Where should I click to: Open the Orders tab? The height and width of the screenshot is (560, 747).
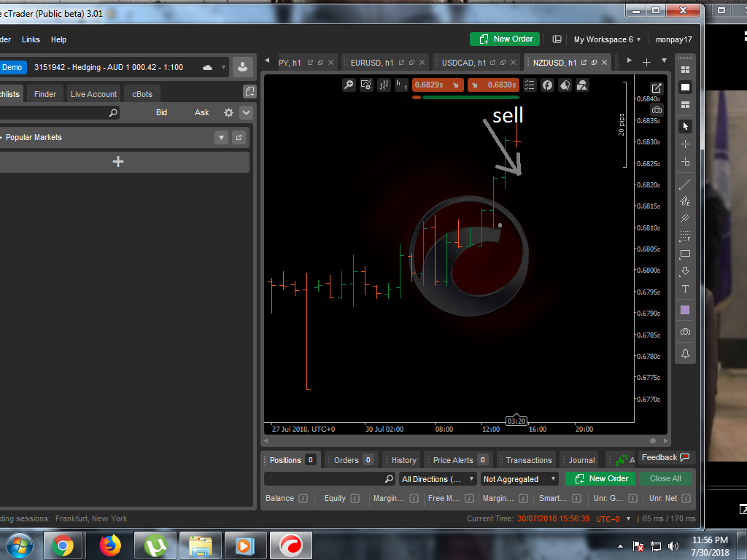click(351, 460)
